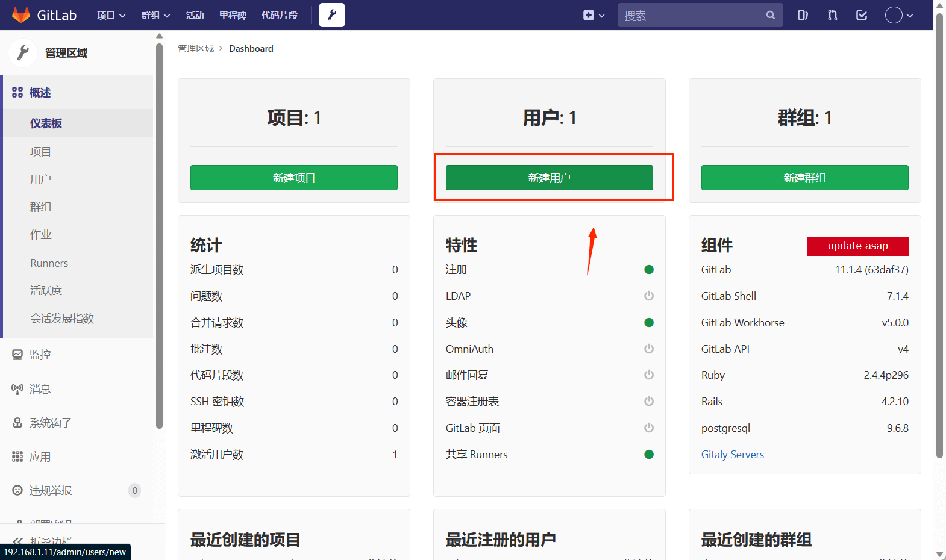946x560 pixels.
Task: Click the 共享 Runners enabled indicator
Action: point(649,454)
